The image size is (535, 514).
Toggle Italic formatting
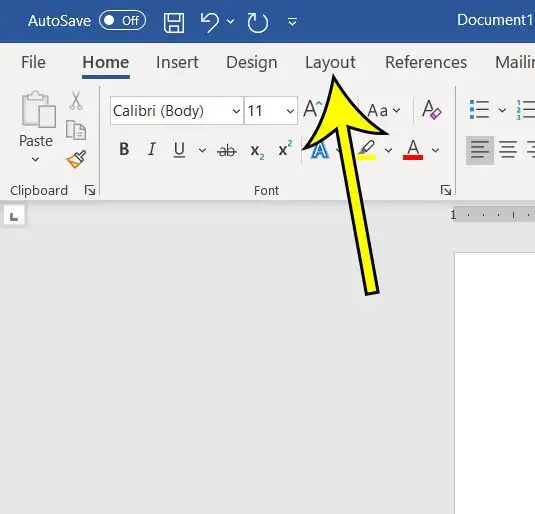point(151,149)
